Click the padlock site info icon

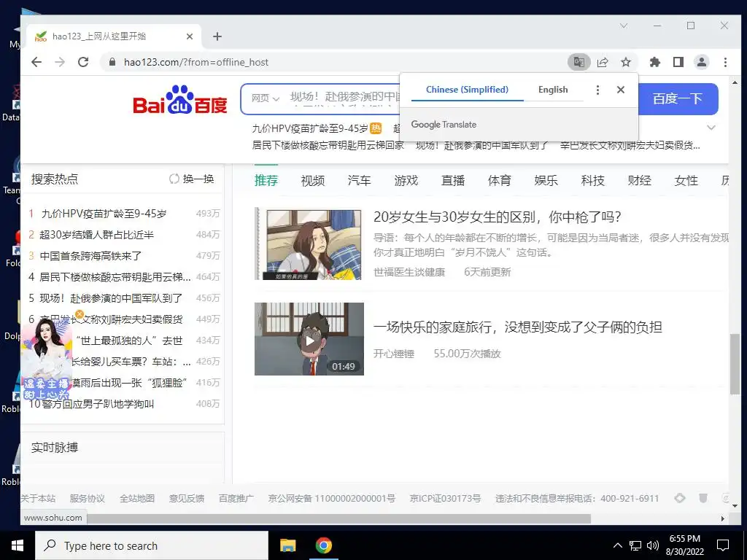click(x=112, y=63)
